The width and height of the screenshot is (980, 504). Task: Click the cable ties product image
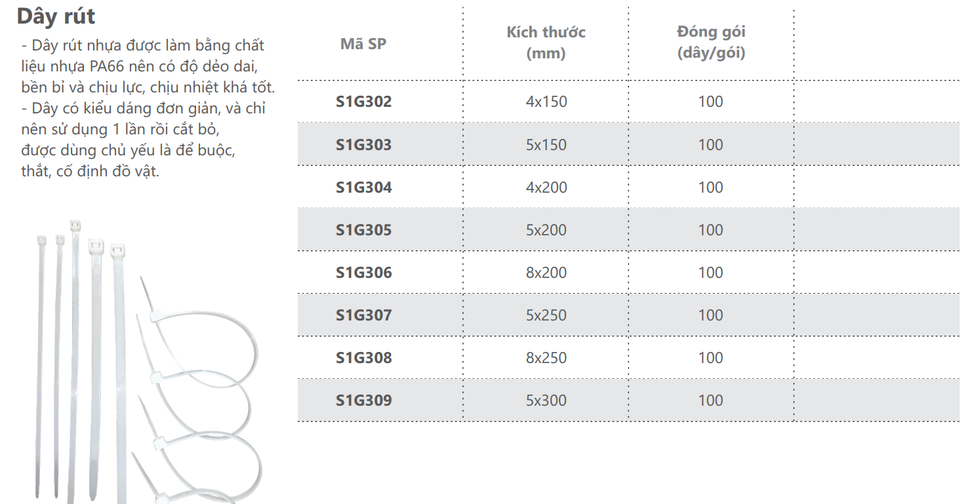(x=149, y=362)
